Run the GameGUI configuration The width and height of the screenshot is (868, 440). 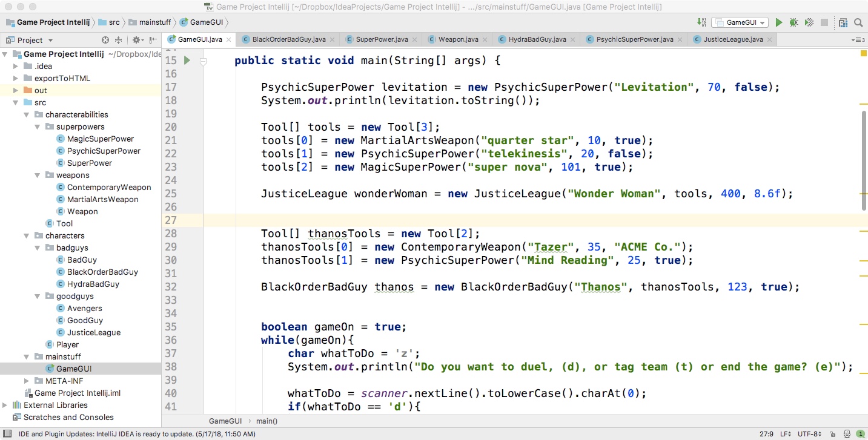779,22
